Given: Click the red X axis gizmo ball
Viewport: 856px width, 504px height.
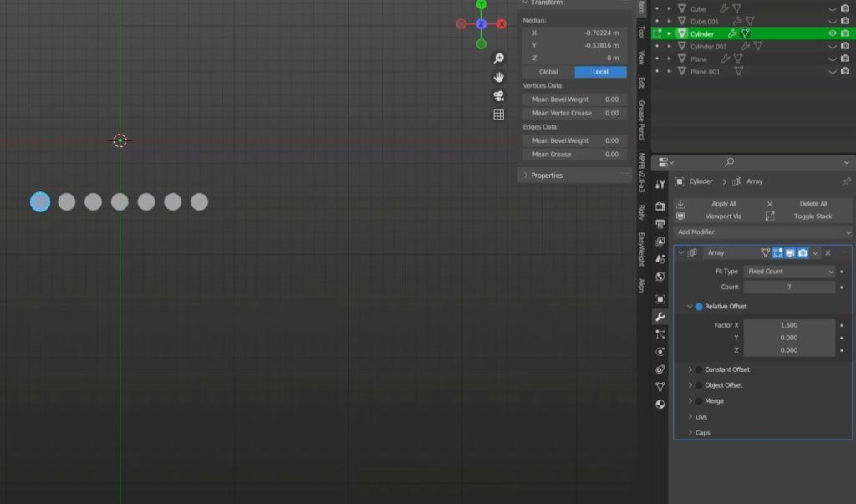Looking at the screenshot, I should click(502, 24).
